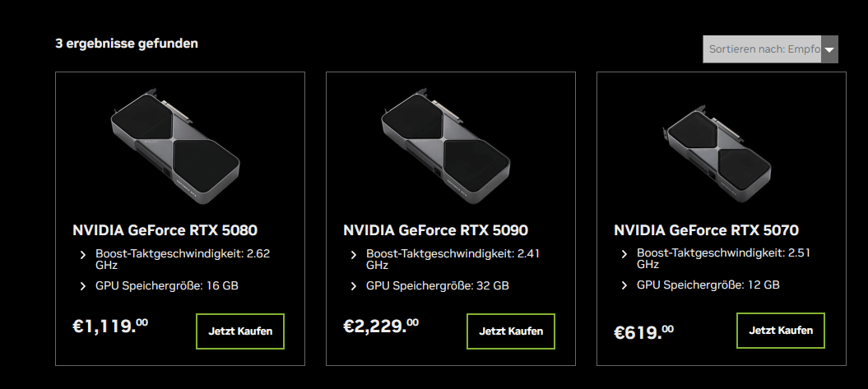Click the chevron beside RTX 5070 Boost-Taktgeschwindigkeit

click(624, 253)
